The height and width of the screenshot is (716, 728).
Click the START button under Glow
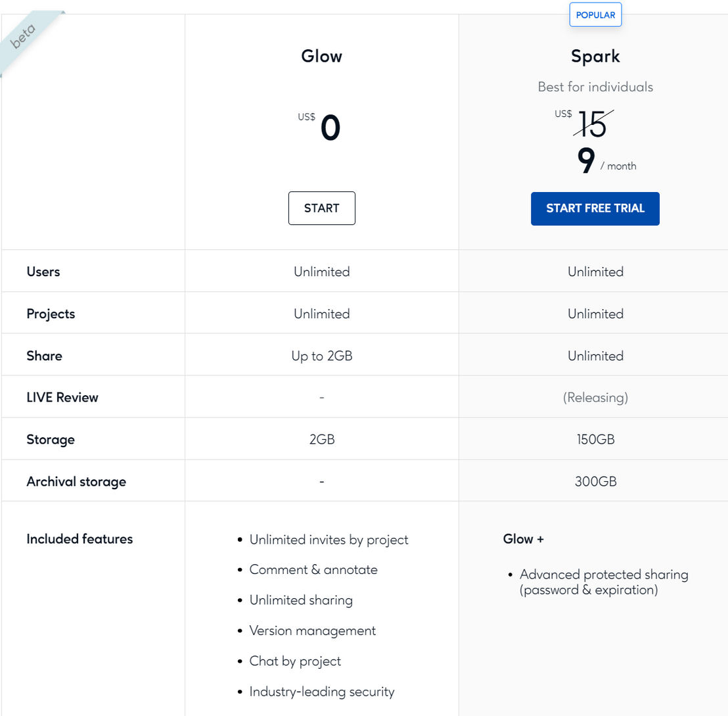(x=322, y=208)
